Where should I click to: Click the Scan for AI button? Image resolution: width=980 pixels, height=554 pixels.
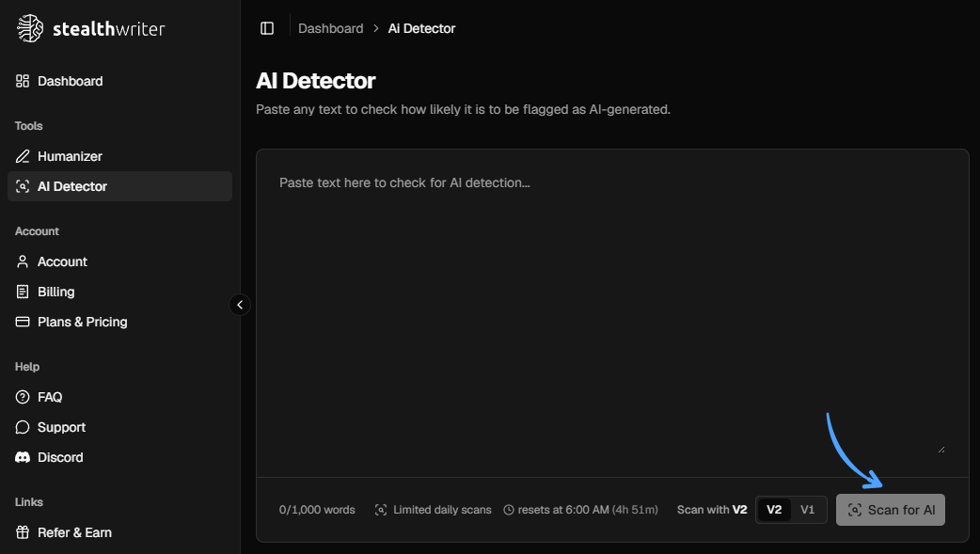[891, 510]
